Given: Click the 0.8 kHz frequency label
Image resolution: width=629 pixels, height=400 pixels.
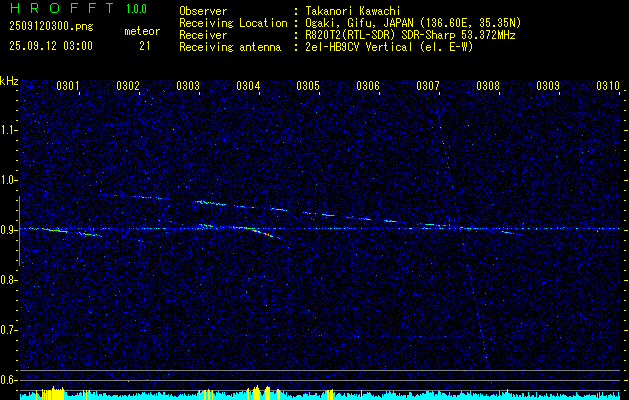Looking at the screenshot, I should pyautogui.click(x=8, y=280).
